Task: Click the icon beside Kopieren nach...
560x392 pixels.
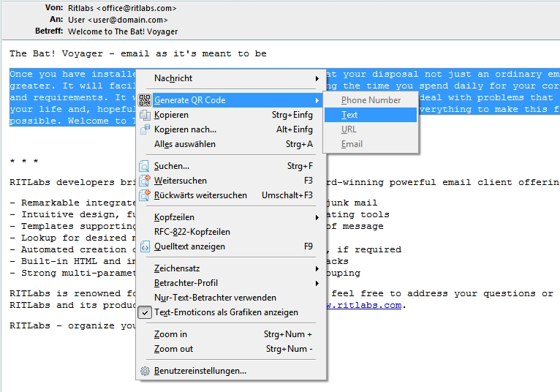Action: (x=145, y=129)
